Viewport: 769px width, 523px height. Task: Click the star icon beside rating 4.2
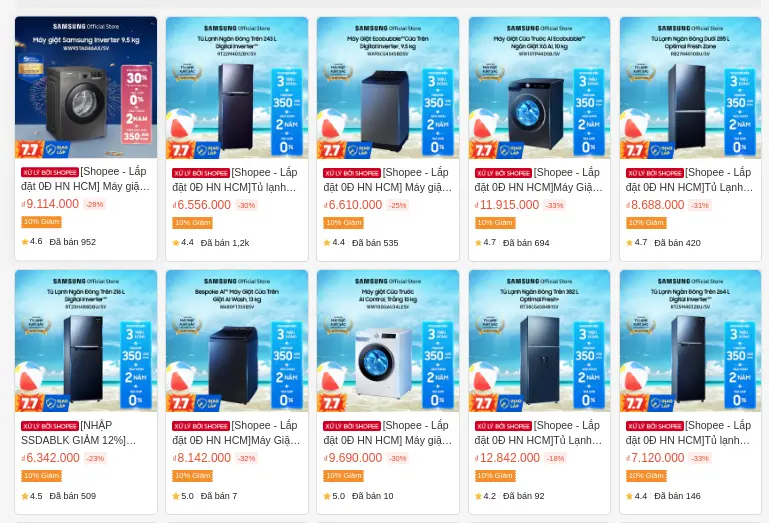[x=478, y=496]
